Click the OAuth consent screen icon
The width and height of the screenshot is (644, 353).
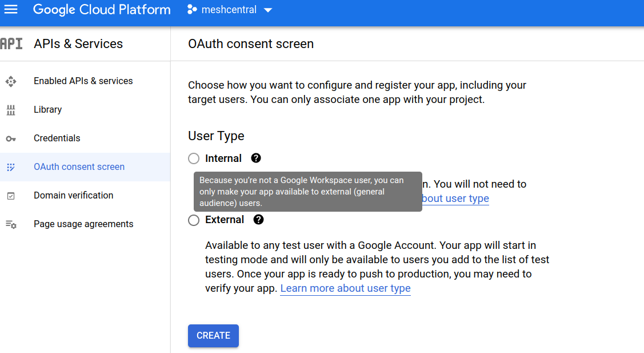pyautogui.click(x=11, y=167)
